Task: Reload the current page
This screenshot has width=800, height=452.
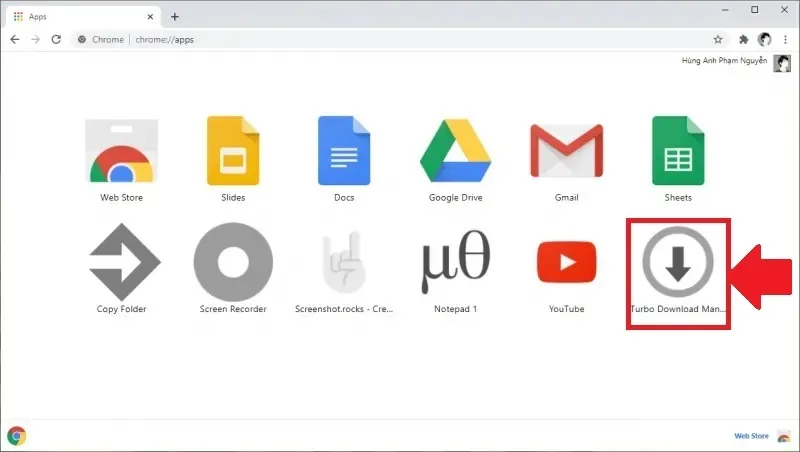Action: tap(56, 39)
